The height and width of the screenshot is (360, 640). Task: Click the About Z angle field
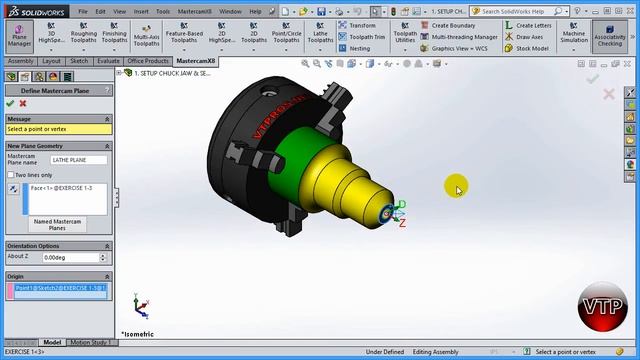pos(71,258)
